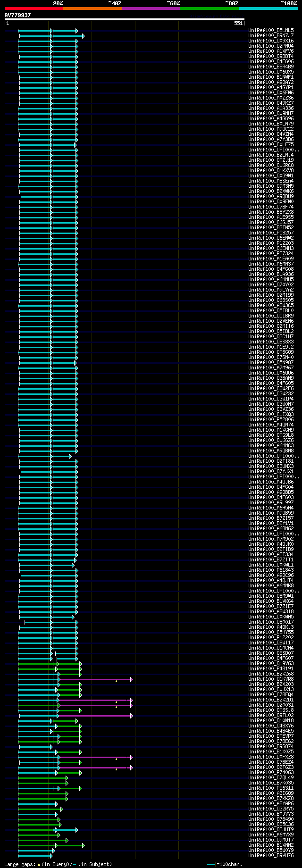Viewport: 302px width, 868px height.
Task: Click the label UniRef100_Q4FG06
Action: coord(271,61)
